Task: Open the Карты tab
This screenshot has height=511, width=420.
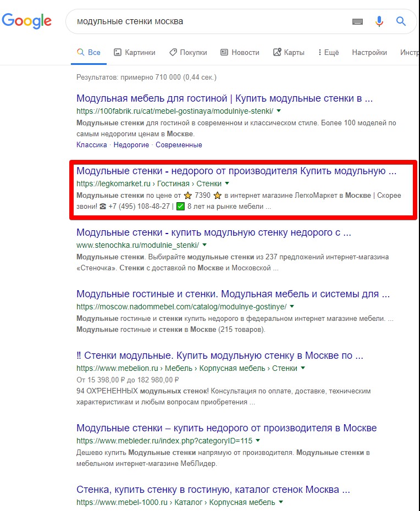Action: point(289,52)
